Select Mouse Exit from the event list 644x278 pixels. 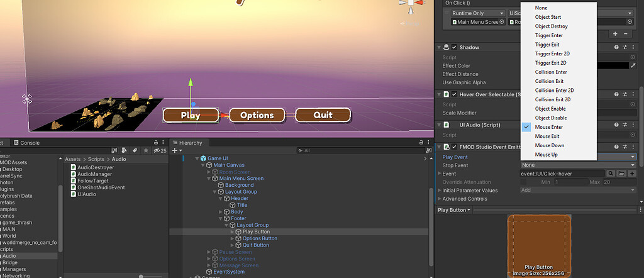pos(547,136)
